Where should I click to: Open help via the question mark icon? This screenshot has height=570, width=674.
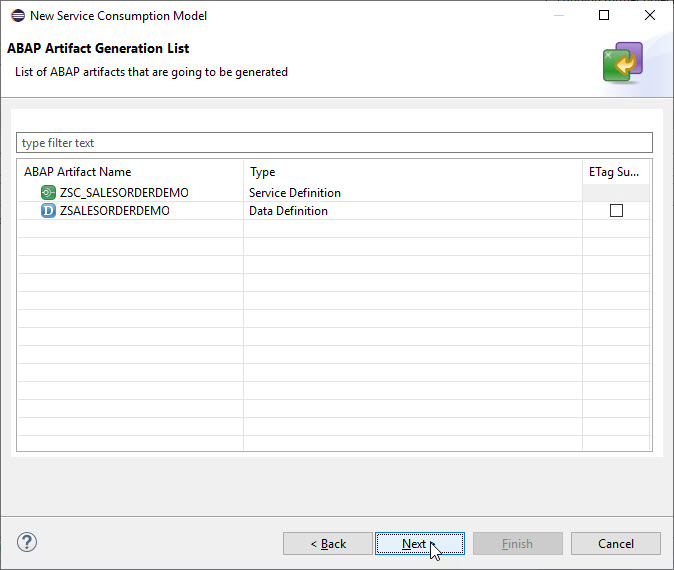[27, 543]
